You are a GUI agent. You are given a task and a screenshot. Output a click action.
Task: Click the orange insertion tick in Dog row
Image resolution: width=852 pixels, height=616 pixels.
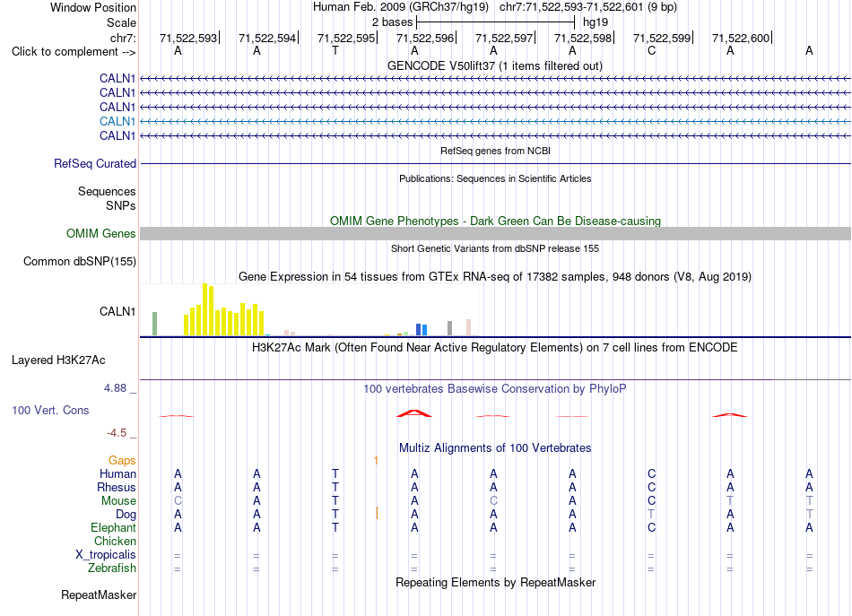click(x=377, y=513)
